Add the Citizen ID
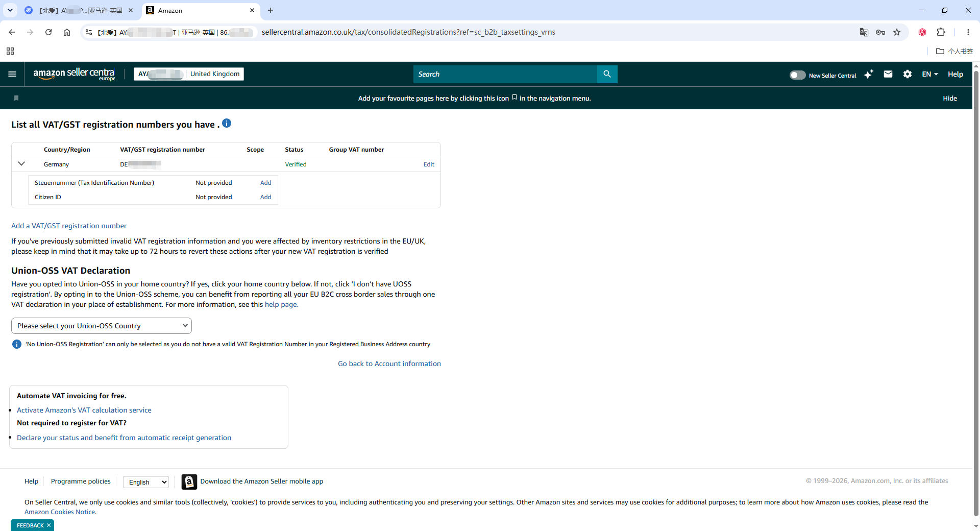Viewport: 980px width, 531px height. 266,197
